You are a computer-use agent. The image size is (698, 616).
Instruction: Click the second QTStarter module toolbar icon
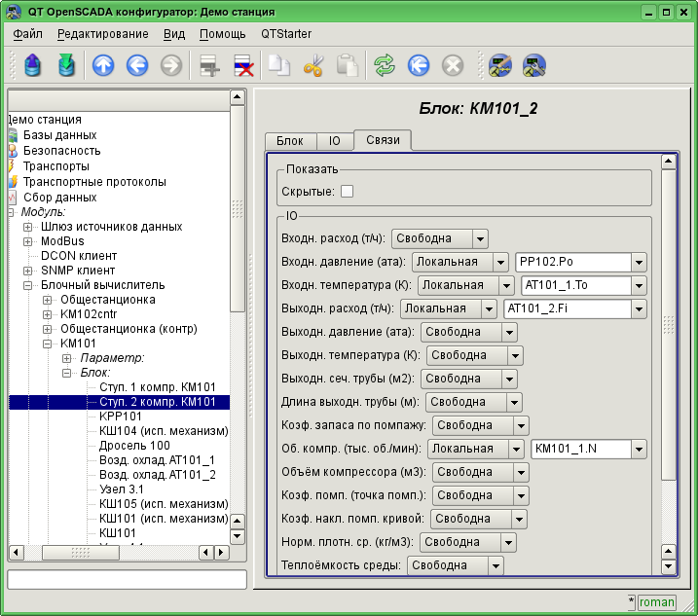click(534, 66)
